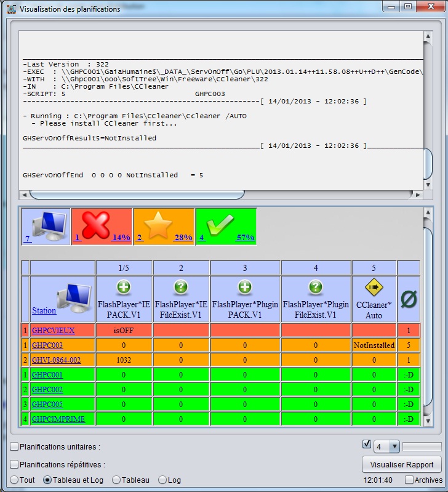Open the GHPCIMPRIME station link

(58, 419)
